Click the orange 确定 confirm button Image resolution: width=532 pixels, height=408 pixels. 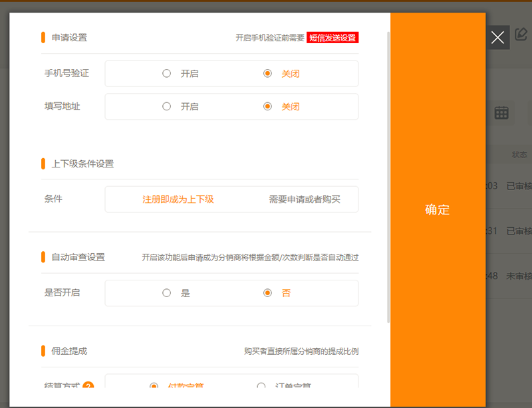436,209
